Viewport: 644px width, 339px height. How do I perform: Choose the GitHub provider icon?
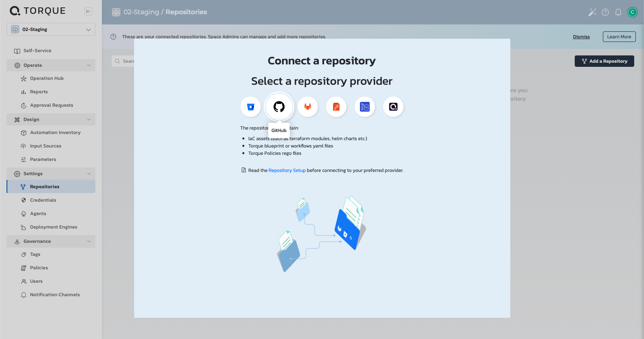tap(279, 107)
